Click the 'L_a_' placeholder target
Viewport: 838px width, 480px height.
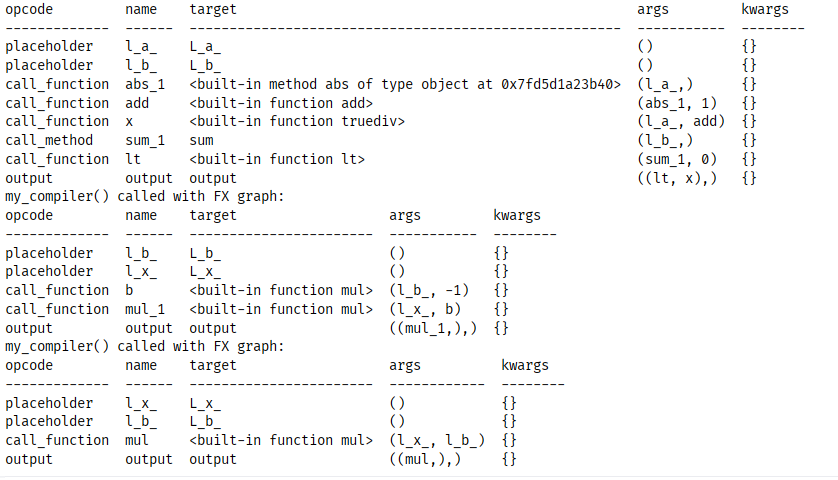pos(205,46)
